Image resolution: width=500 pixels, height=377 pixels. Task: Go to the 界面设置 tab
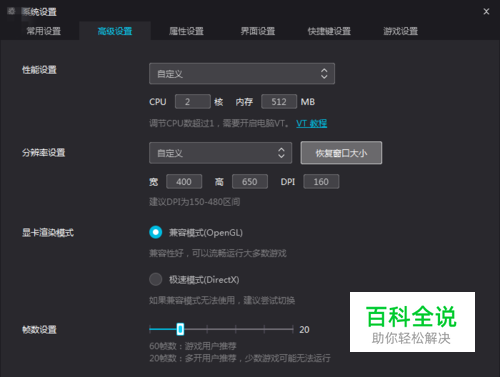point(258,31)
